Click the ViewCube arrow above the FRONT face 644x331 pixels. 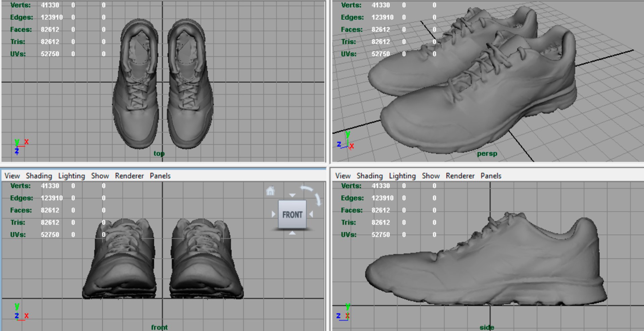[292, 195]
